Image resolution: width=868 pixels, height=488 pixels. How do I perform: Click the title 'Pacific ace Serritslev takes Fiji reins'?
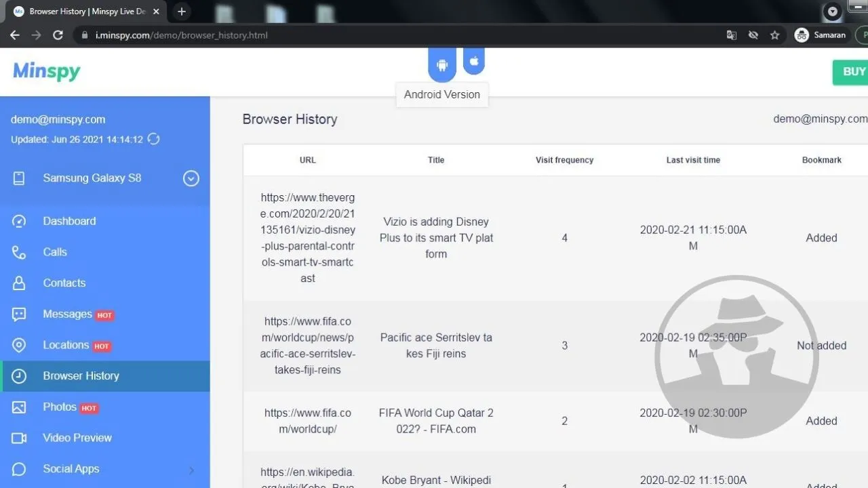click(436, 346)
